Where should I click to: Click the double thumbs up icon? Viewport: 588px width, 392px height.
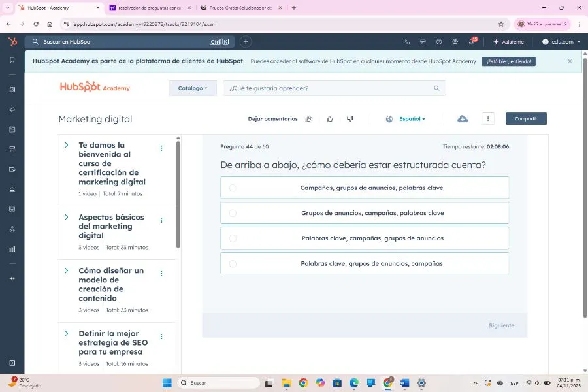coord(309,118)
